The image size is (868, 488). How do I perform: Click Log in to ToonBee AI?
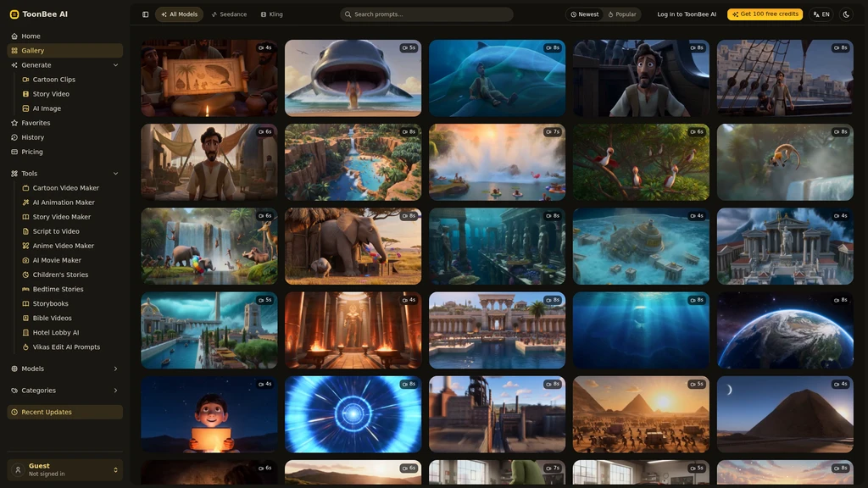687,14
